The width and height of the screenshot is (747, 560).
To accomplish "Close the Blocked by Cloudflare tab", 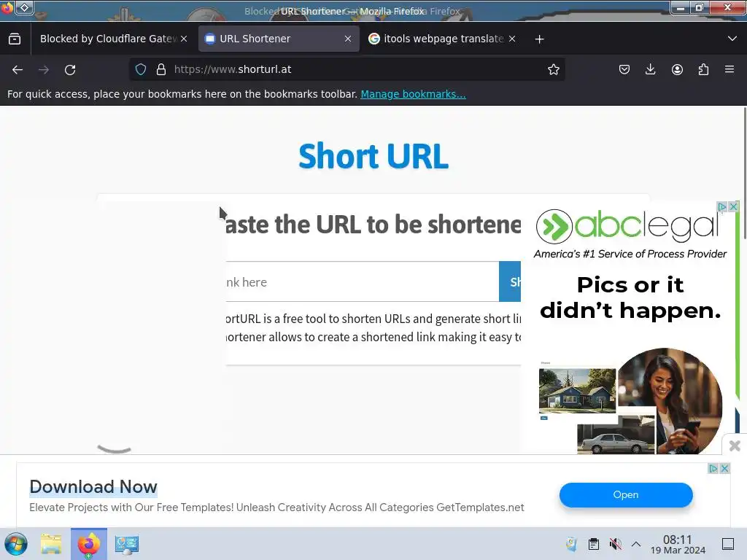I will 184,39.
